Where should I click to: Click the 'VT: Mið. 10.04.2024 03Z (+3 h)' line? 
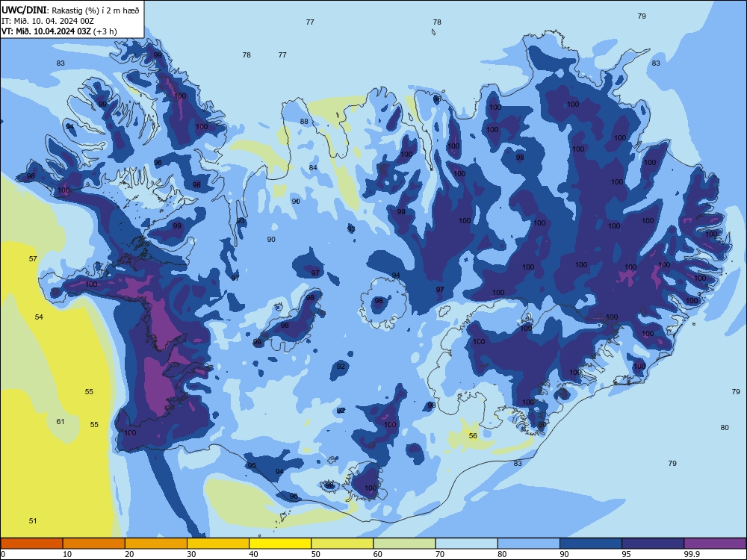click(59, 31)
